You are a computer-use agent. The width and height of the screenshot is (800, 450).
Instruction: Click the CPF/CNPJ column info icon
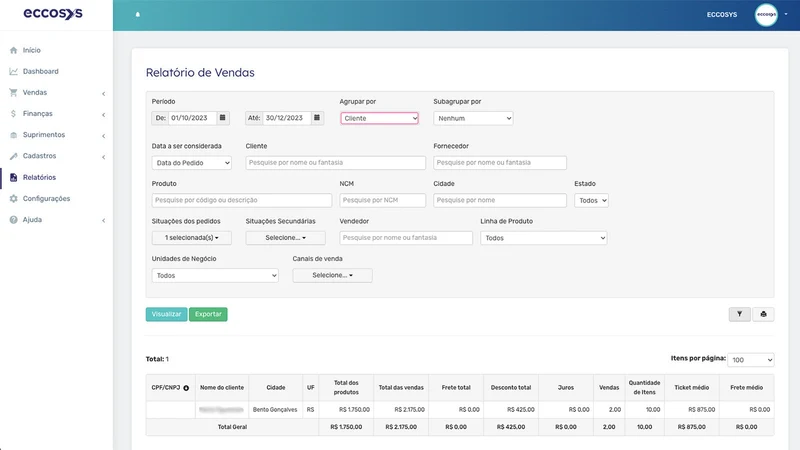186,388
